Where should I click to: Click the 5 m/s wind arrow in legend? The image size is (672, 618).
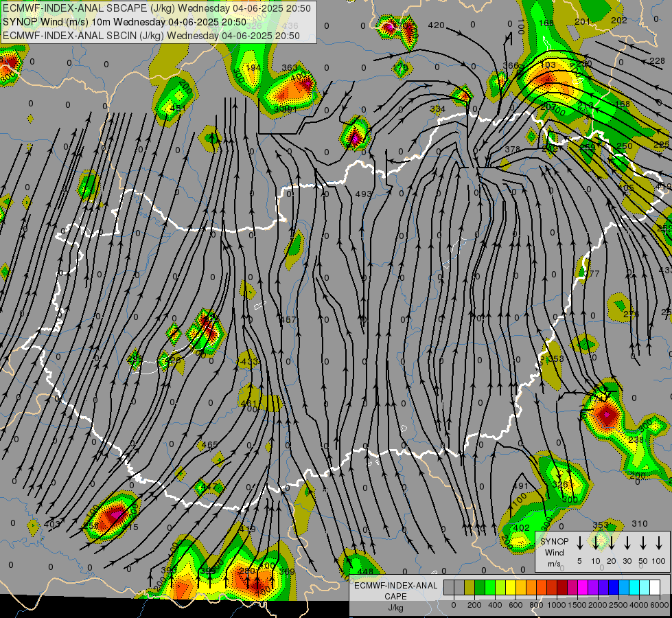(579, 543)
